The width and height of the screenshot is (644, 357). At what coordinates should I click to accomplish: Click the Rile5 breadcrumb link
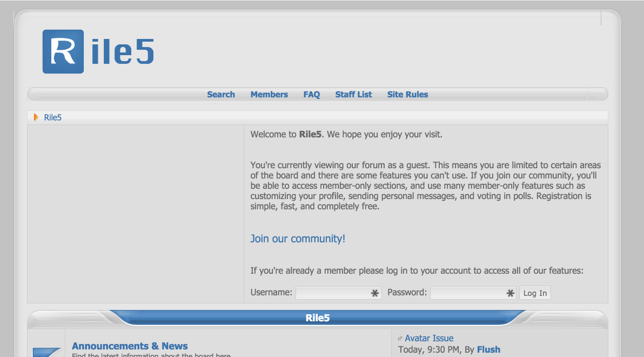coord(52,117)
